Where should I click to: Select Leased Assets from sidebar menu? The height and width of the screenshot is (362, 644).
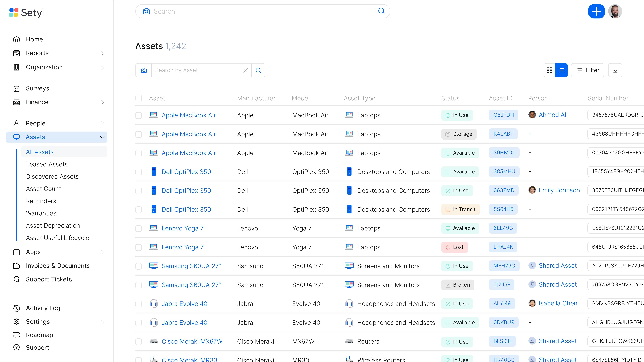47,164
